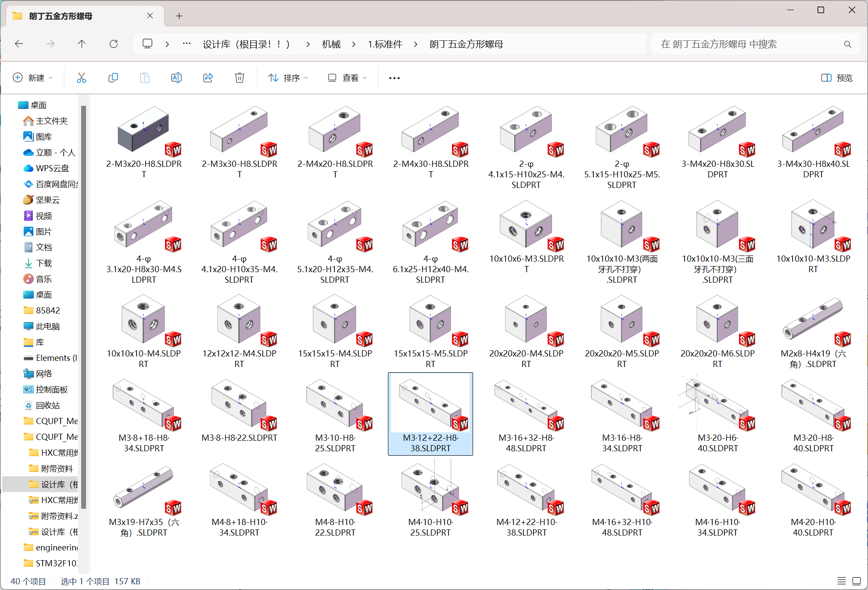The image size is (868, 590).
Task: Click 机械 breadcrumb segment
Action: coord(331,44)
